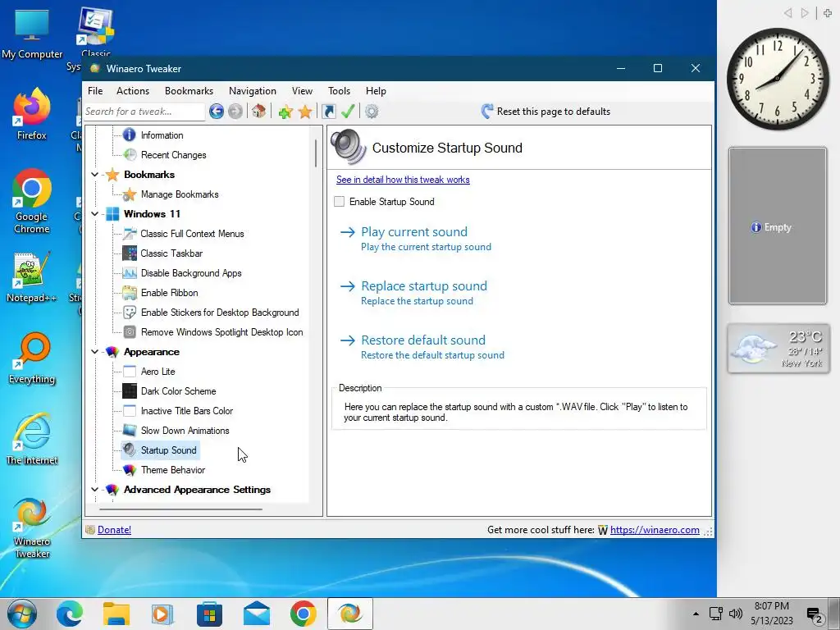Open the https://winaero.com link

[x=655, y=530]
